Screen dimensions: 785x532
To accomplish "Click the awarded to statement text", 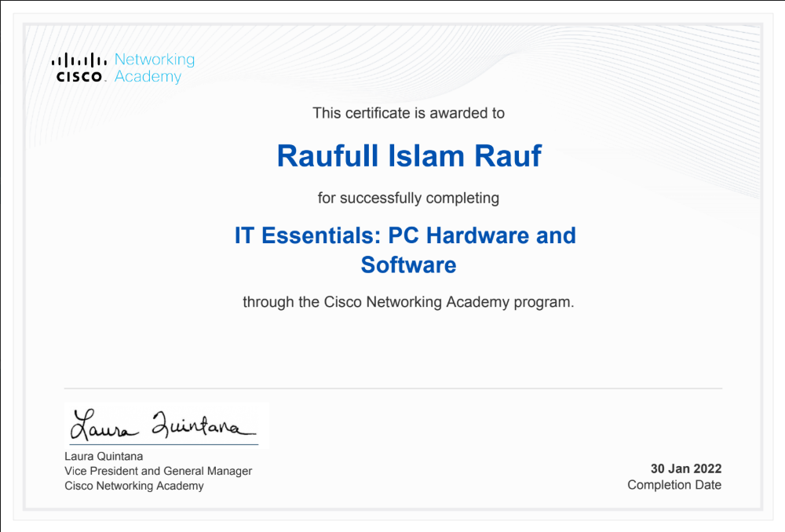I will pos(409,113).
